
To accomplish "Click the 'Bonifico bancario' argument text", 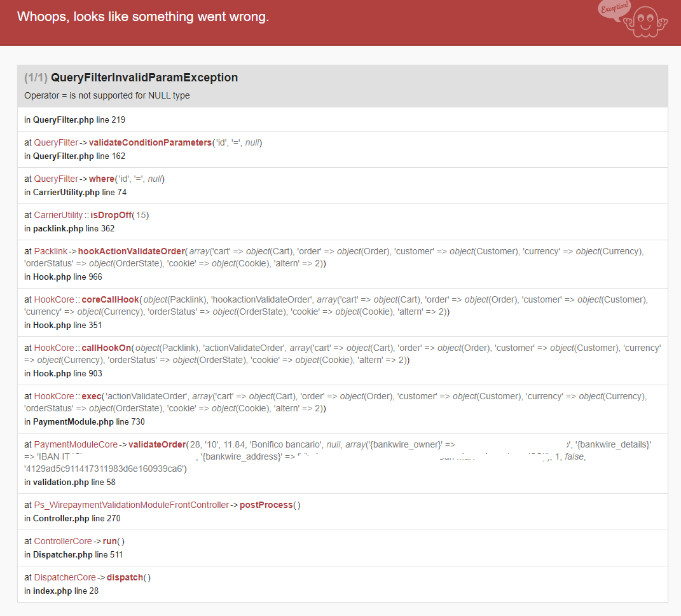I will pos(287,444).
